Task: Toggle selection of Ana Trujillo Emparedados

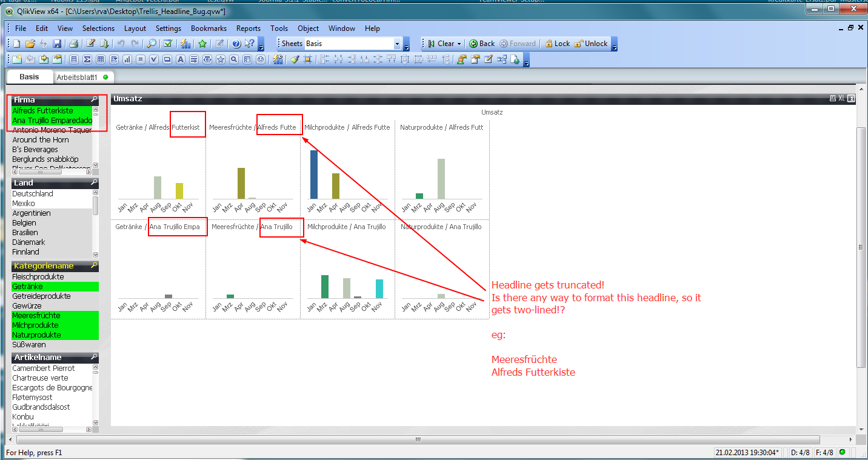Action: (x=52, y=120)
